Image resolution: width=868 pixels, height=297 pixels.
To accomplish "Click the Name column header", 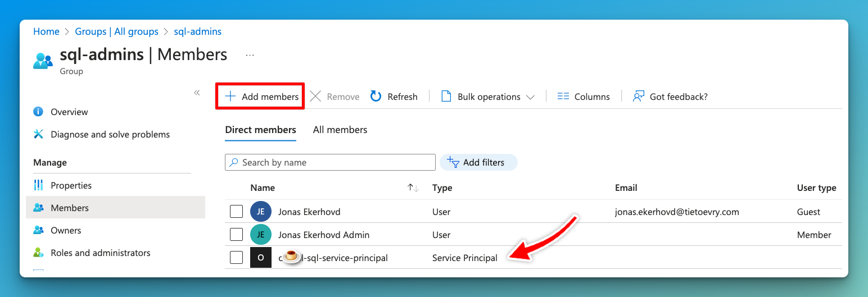I will pos(263,188).
